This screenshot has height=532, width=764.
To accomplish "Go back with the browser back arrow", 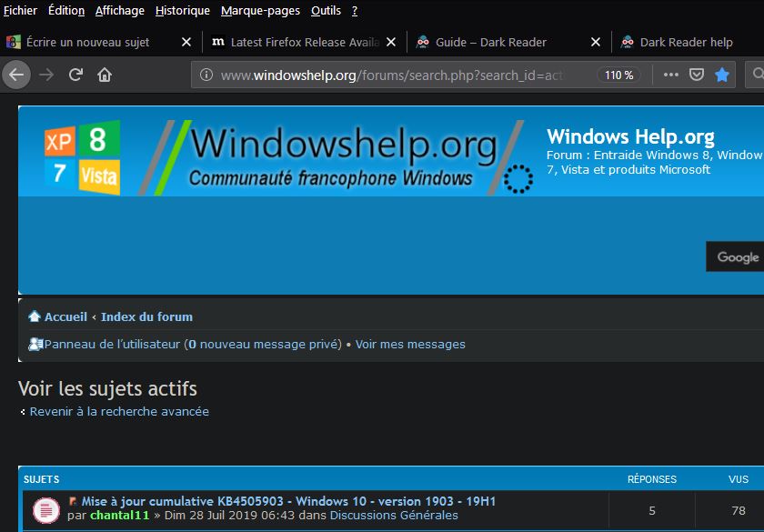I will click(x=16, y=75).
